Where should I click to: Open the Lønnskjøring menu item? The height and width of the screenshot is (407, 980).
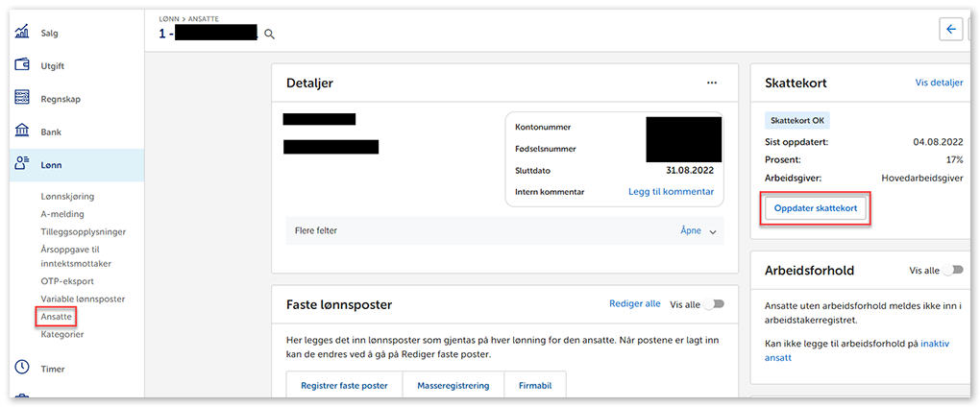click(x=67, y=196)
